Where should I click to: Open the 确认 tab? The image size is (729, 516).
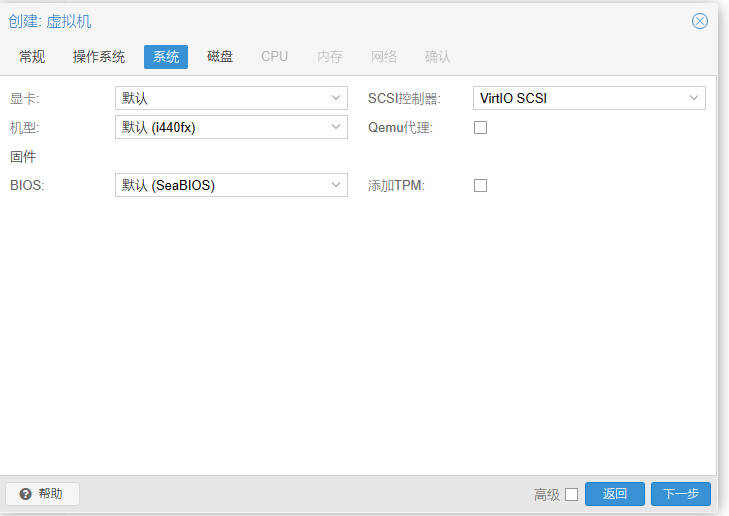click(x=437, y=57)
